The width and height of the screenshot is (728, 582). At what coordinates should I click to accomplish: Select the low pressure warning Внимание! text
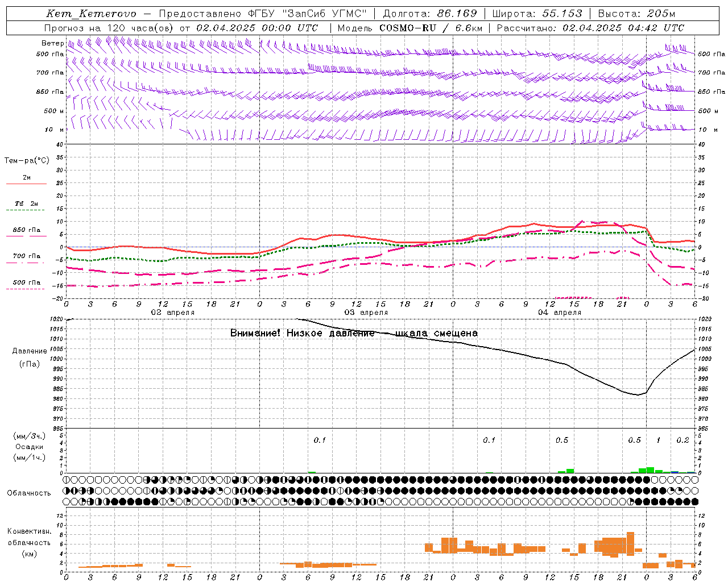[354, 333]
